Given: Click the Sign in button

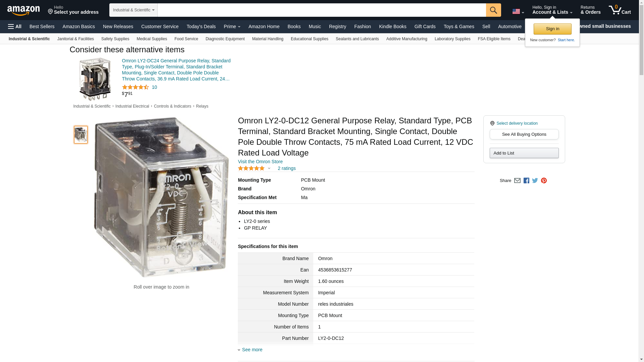Looking at the screenshot, I should [552, 29].
